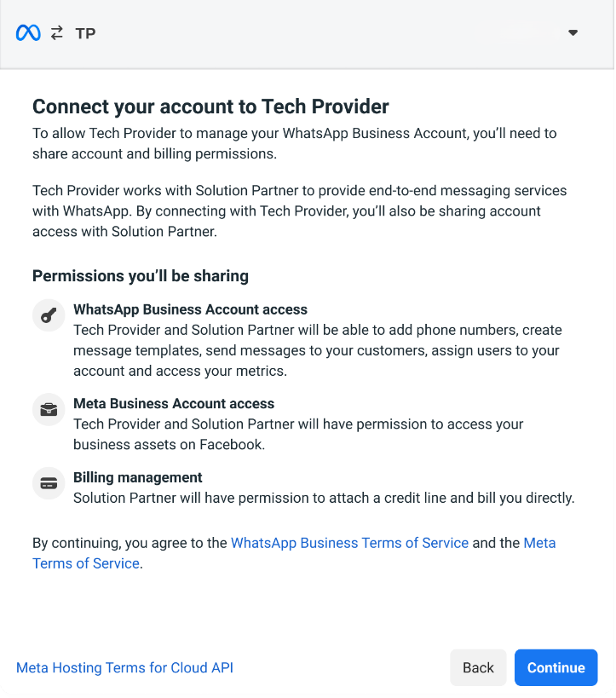Click the briefcase icon for Meta Business access
The height and width of the screenshot is (698, 616).
pos(49,409)
